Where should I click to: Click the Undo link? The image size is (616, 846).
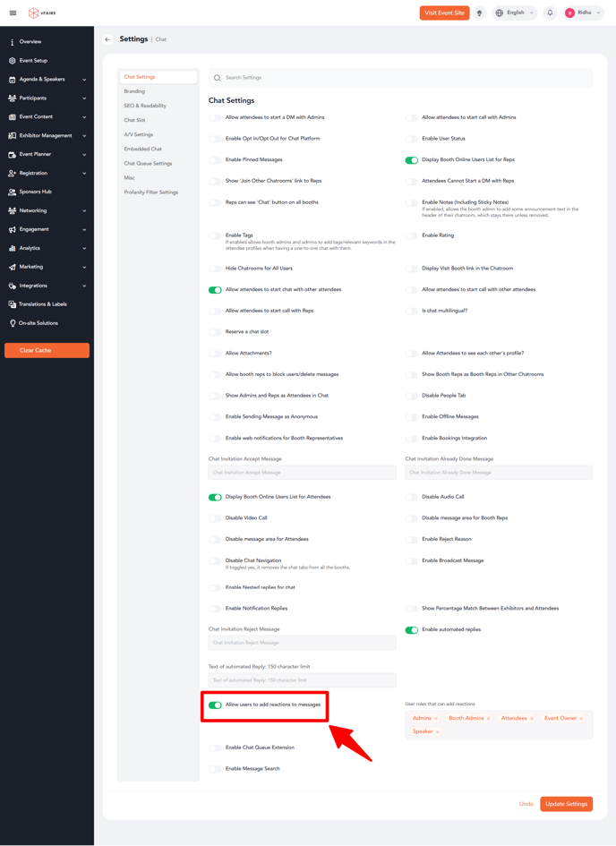coord(526,804)
